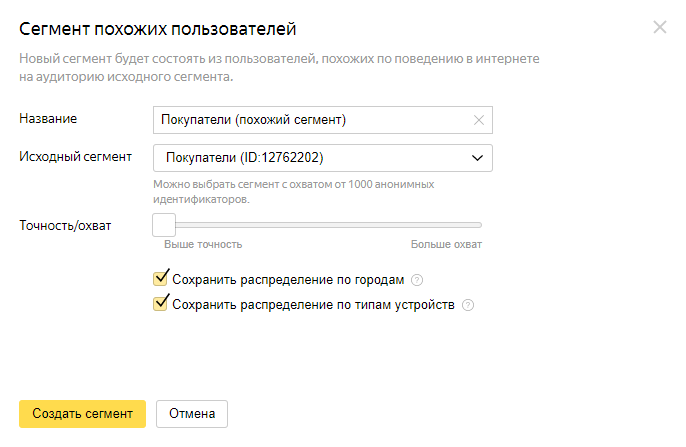Click the Отмена button
The height and width of the screenshot is (447, 686).
[192, 414]
